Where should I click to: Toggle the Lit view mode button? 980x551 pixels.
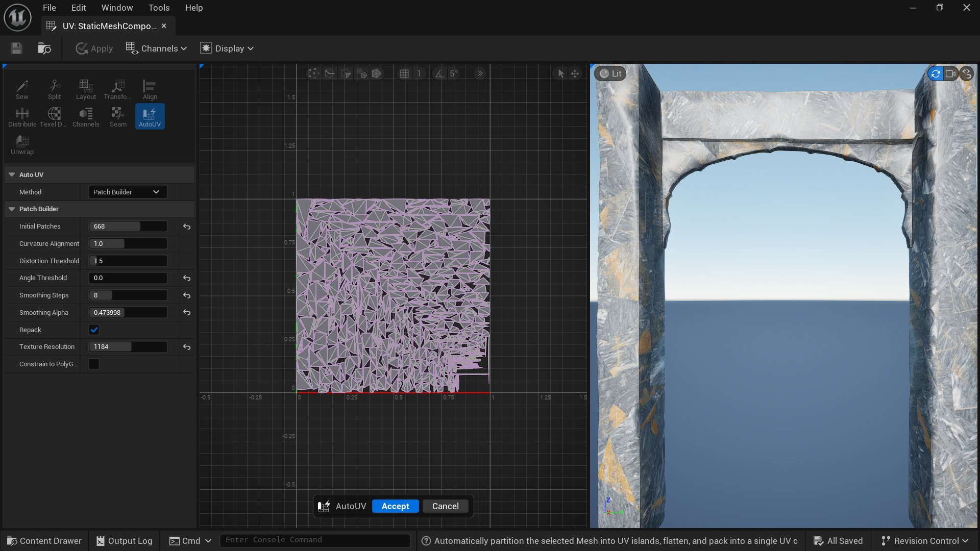610,73
